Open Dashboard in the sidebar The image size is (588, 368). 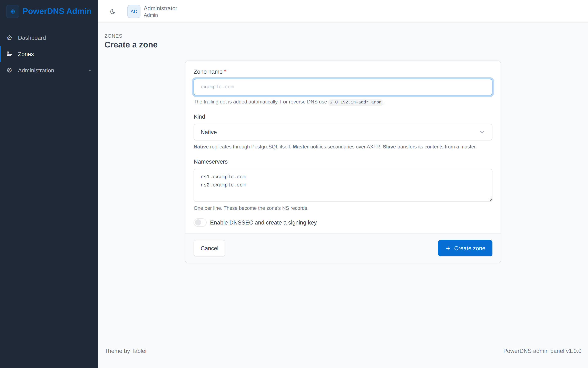49,38
